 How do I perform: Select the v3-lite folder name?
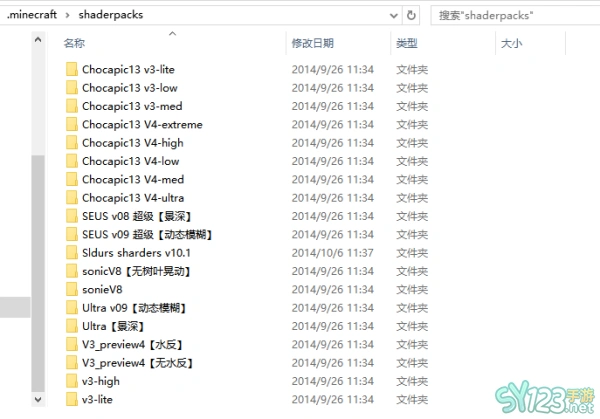point(97,400)
